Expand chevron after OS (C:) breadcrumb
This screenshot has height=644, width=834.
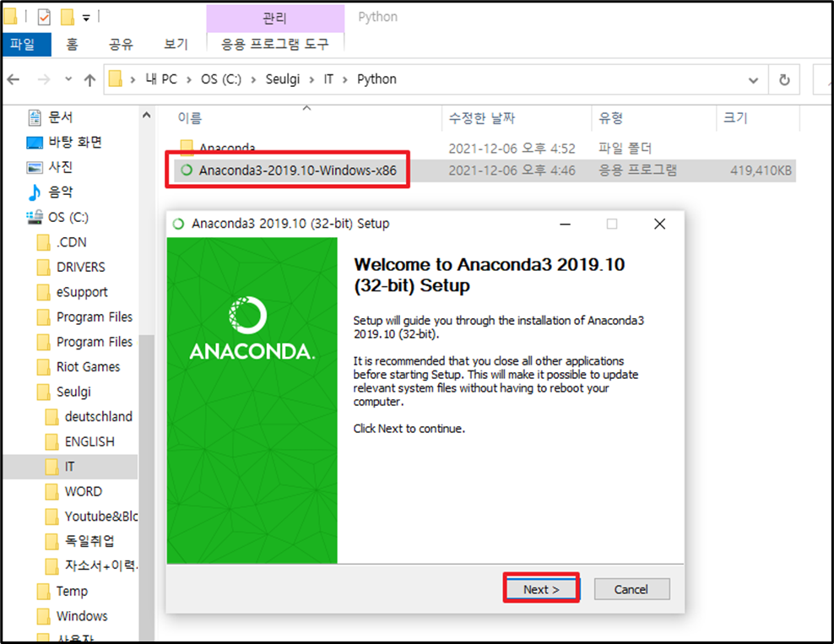pos(254,80)
